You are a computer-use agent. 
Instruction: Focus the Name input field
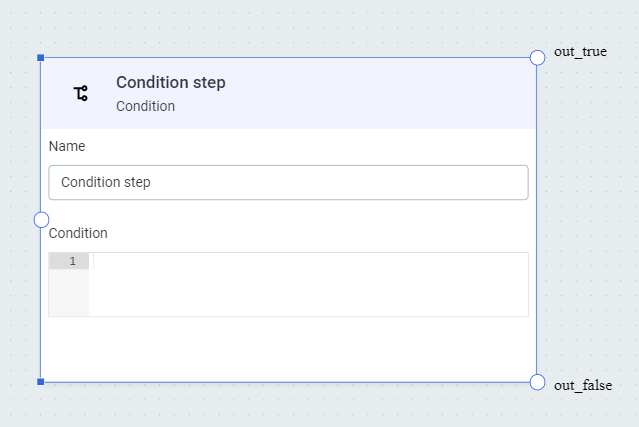288,183
